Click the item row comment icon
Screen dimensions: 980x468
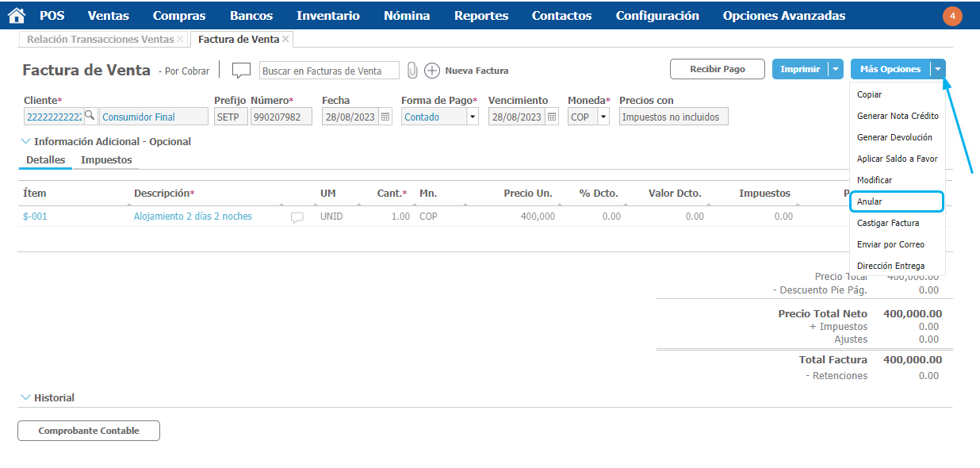pyautogui.click(x=297, y=217)
